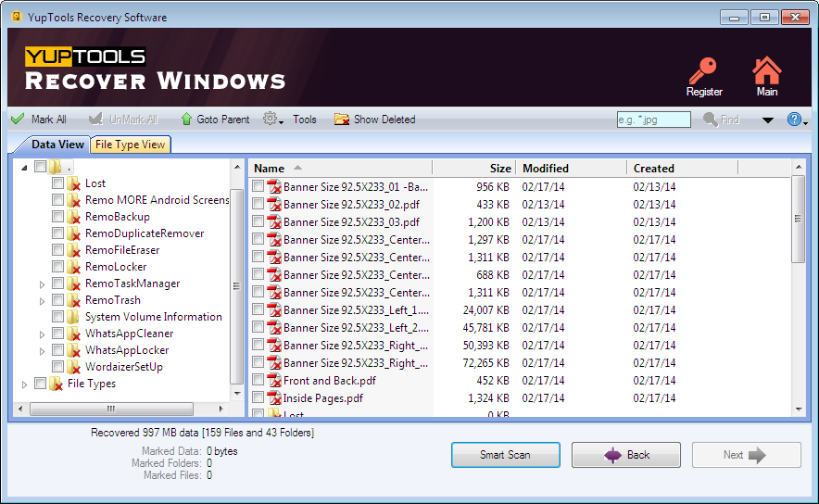Click purple arrow icon on Back button

point(612,455)
